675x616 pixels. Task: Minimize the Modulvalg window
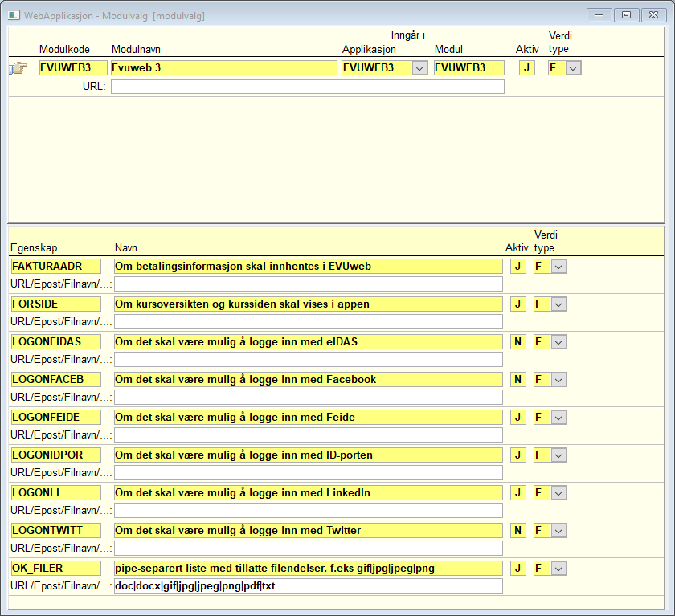pyautogui.click(x=599, y=15)
